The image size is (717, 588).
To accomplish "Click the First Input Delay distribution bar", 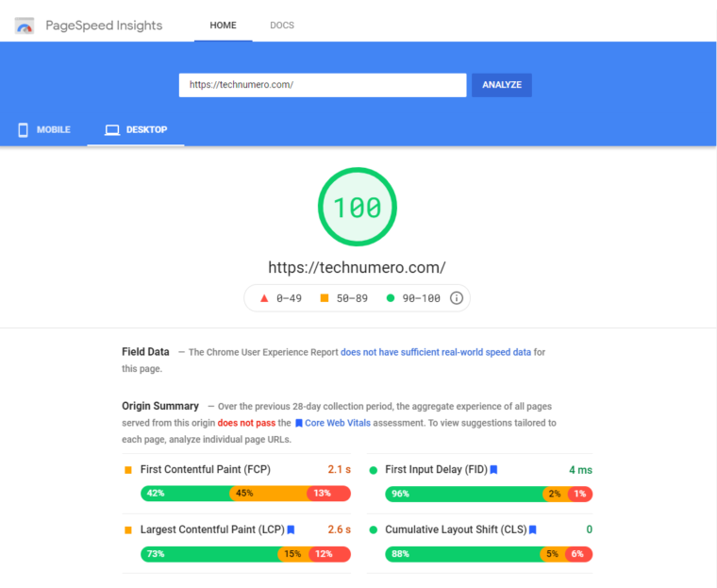I will click(x=489, y=494).
